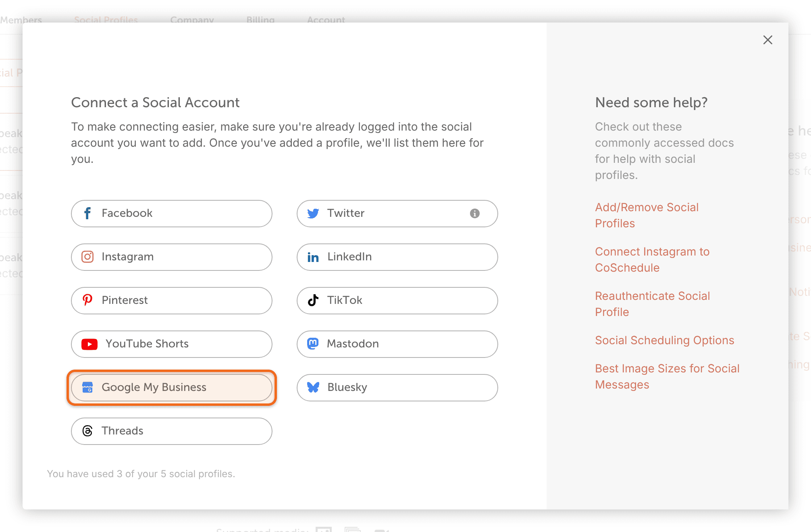Image resolution: width=811 pixels, height=532 pixels.
Task: Click the Threads logo icon
Action: tap(87, 431)
